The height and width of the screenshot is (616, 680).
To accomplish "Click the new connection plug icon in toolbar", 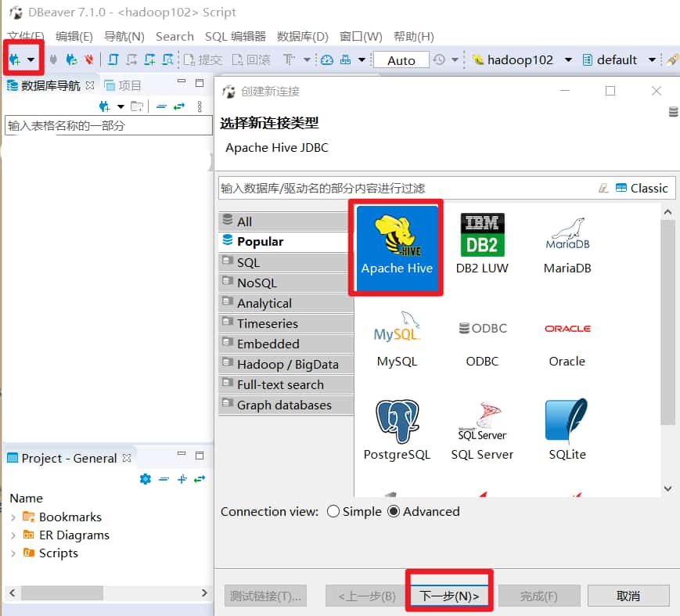I will [x=15, y=59].
